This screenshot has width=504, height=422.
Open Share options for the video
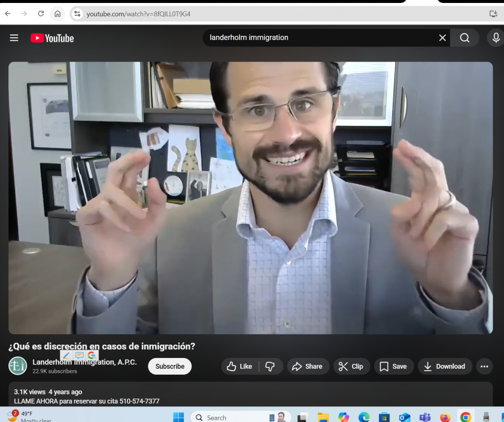tap(308, 366)
